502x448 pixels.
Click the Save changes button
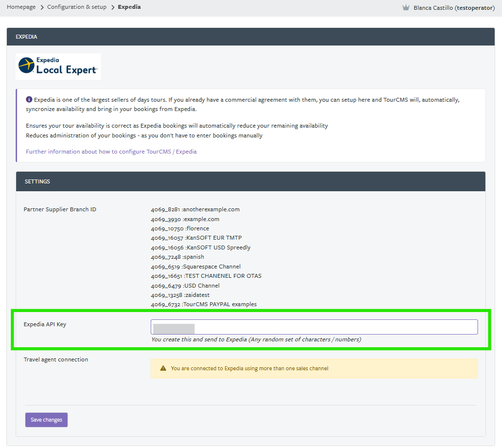pyautogui.click(x=46, y=420)
